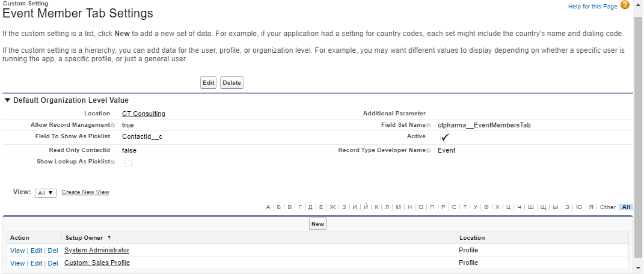Screen dimensions: 644x274
Task: Click info icon beside Field To Show As Picklist
Action: [112, 137]
